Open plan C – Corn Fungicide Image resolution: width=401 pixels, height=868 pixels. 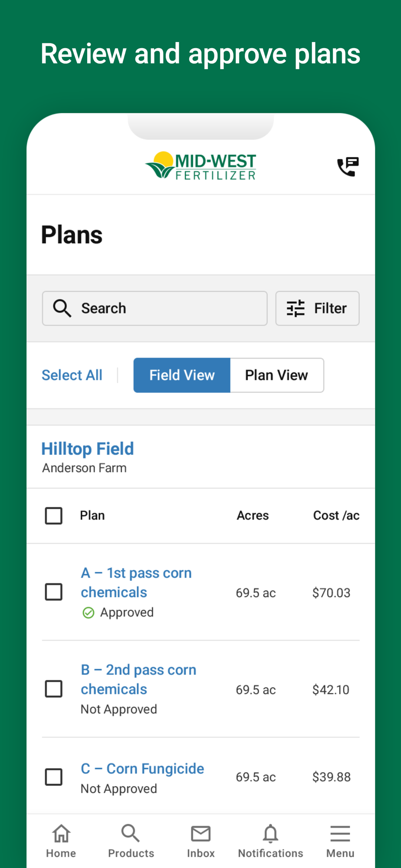(142, 769)
